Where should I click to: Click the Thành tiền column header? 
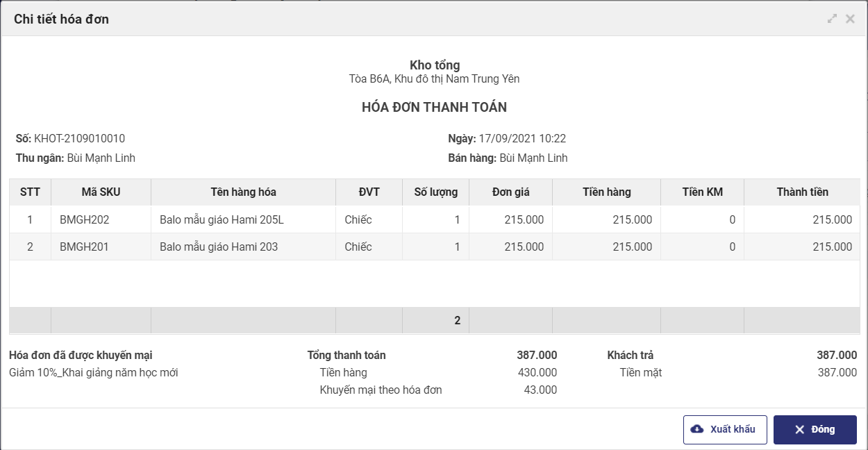pyautogui.click(x=802, y=192)
